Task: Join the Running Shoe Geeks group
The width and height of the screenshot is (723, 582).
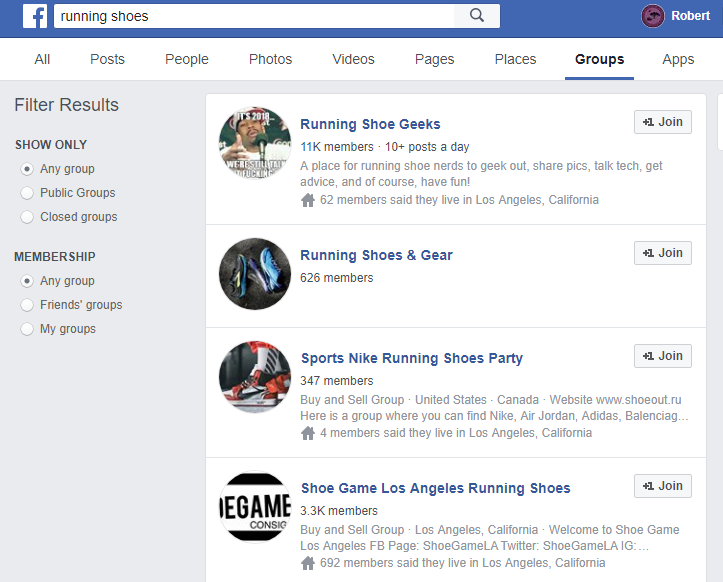Action: (x=663, y=122)
